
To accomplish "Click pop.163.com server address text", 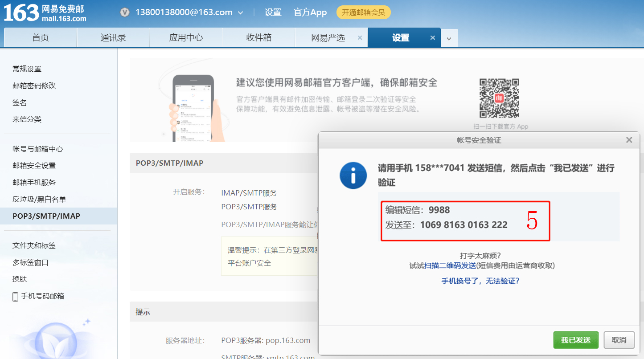I will point(288,340).
